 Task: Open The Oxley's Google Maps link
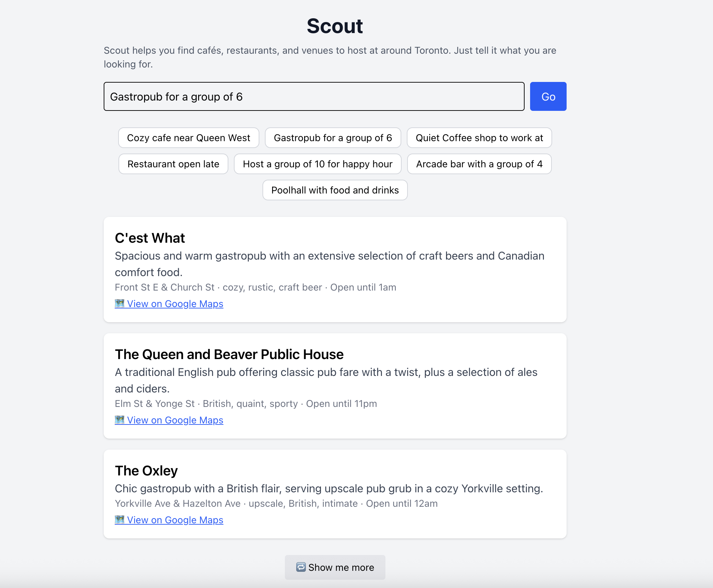[175, 520]
